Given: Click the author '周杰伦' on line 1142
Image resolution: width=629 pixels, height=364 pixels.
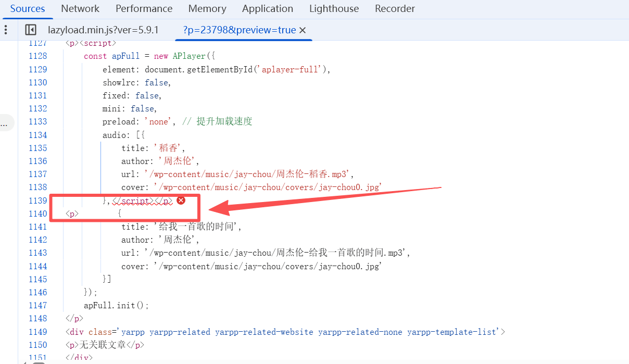Looking at the screenshot, I should (x=160, y=240).
